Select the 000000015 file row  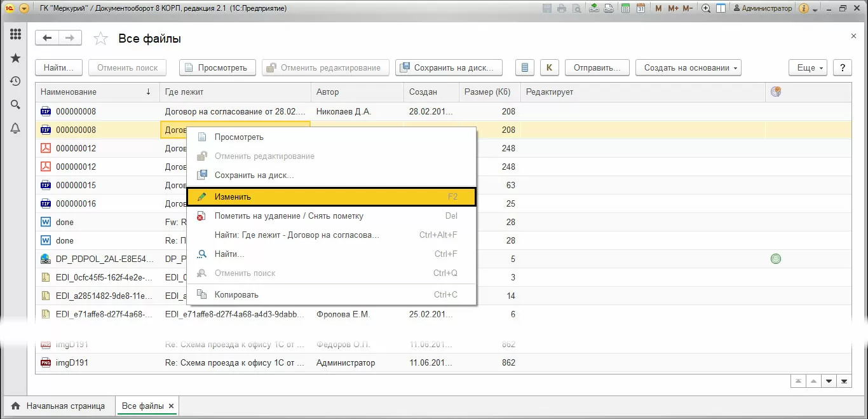click(x=444, y=185)
